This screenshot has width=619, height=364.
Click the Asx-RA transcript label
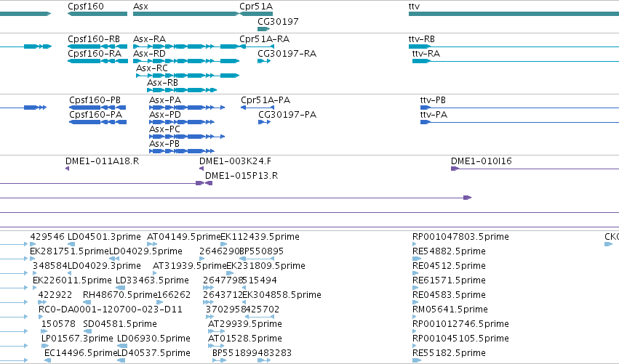coord(149,39)
